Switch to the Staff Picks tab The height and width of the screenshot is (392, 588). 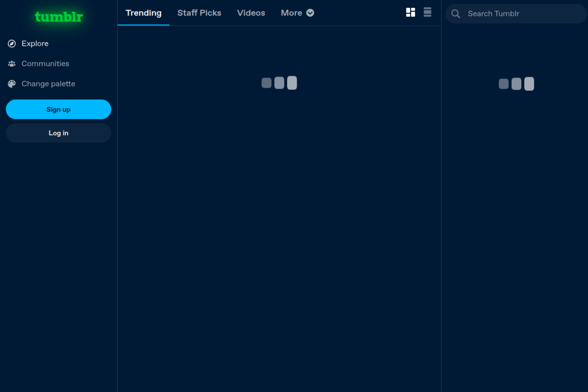point(199,13)
